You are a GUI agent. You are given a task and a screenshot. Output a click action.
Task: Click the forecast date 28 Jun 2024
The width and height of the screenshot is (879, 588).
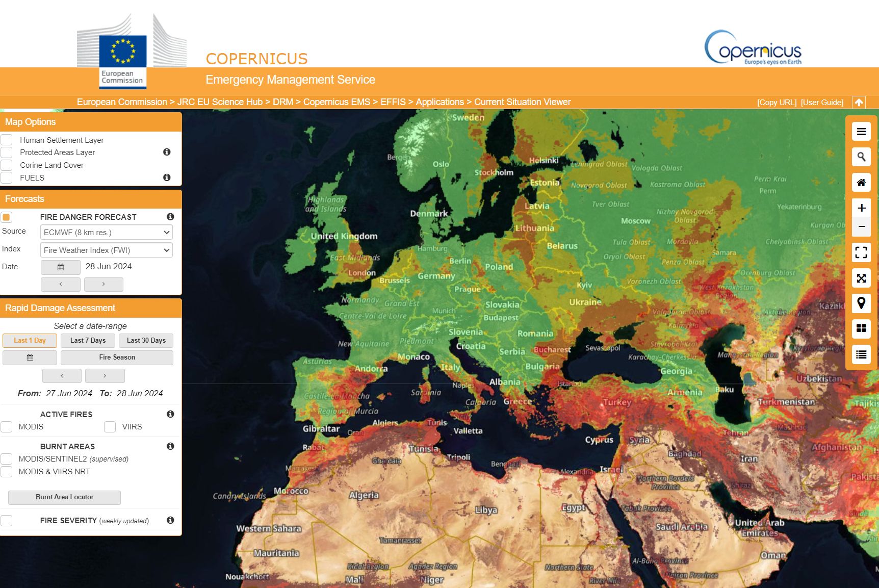(109, 267)
